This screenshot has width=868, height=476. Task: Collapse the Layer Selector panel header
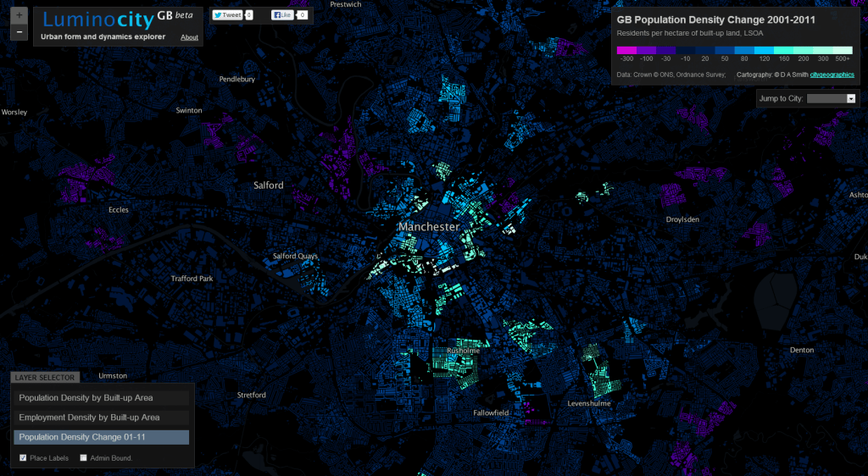(x=45, y=377)
